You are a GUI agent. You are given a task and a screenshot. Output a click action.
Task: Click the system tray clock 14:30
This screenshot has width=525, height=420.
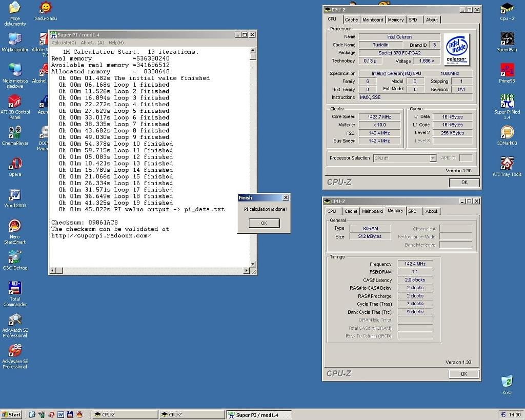tap(515, 415)
